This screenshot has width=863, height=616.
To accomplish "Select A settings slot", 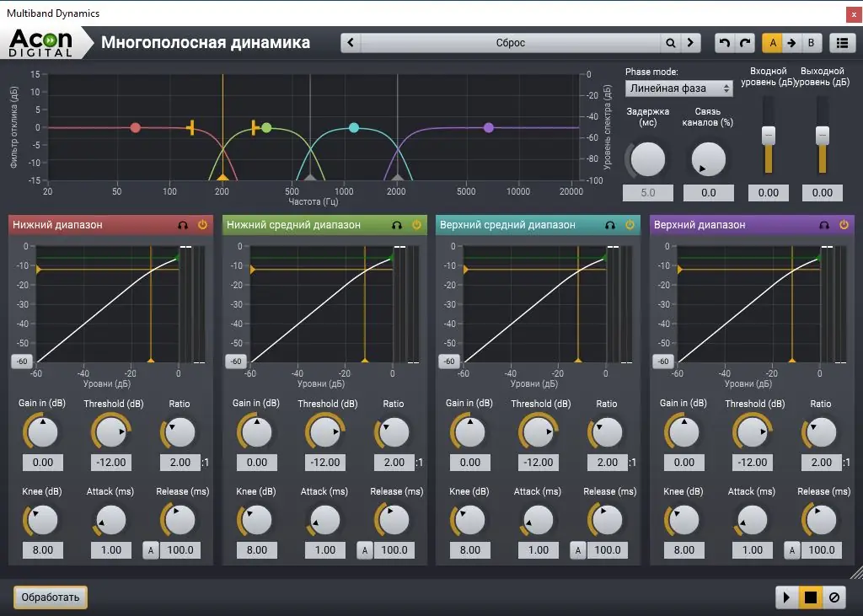I will click(772, 43).
